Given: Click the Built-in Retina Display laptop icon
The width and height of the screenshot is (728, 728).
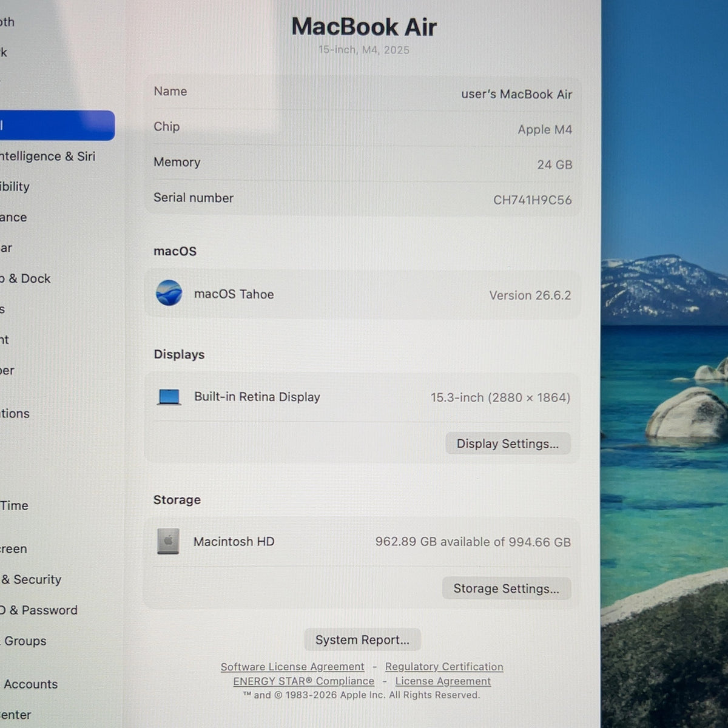Looking at the screenshot, I should 169,397.
